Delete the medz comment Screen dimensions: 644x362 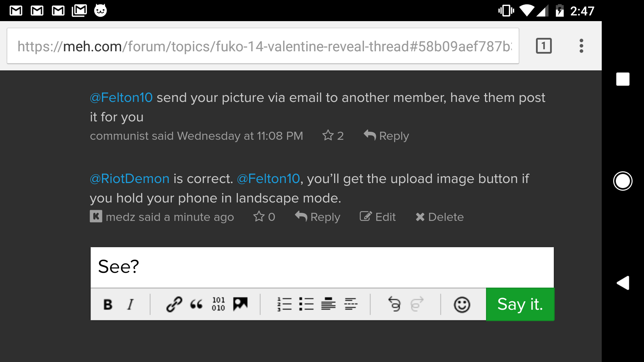pos(439,217)
